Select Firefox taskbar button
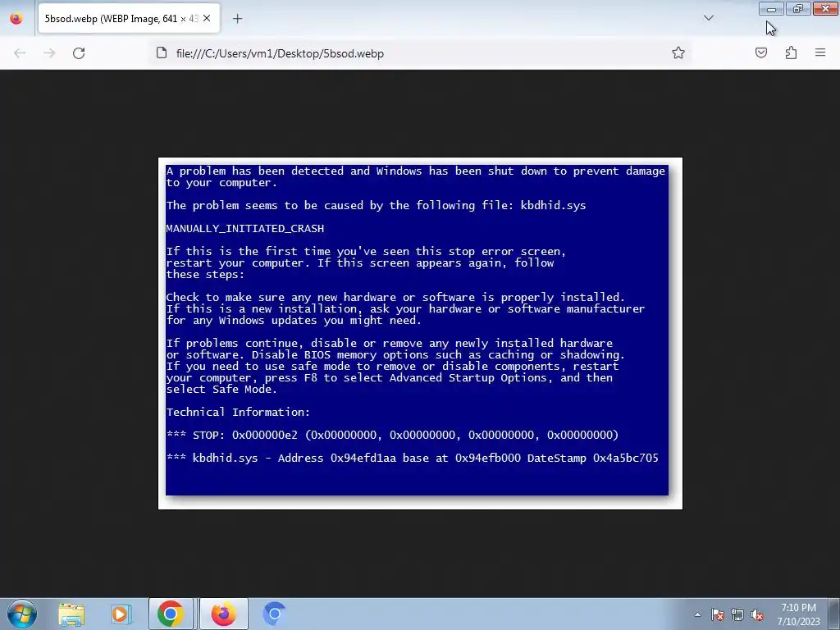Image resolution: width=840 pixels, height=630 pixels. click(x=224, y=614)
